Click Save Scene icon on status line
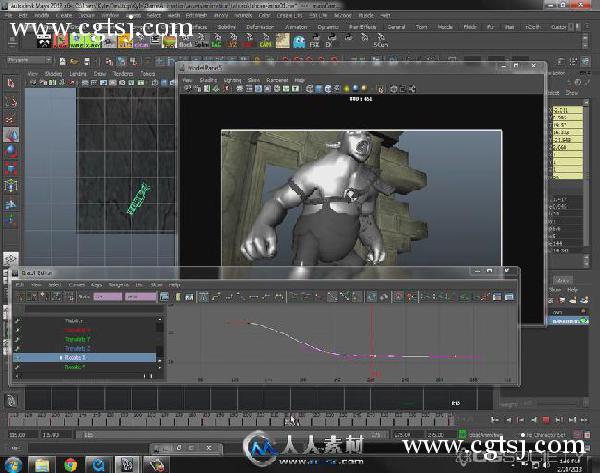Image resolution: width=600 pixels, height=473 pixels. click(87, 61)
